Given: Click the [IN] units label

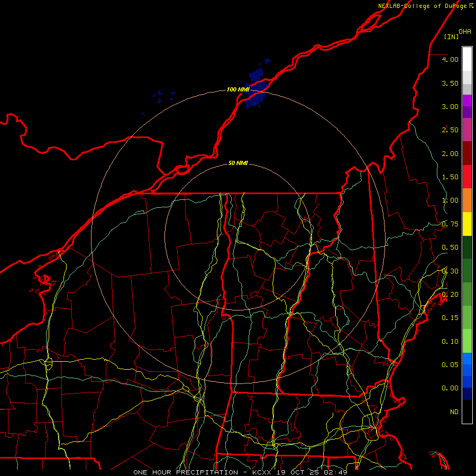Looking at the screenshot, I should tap(452, 36).
